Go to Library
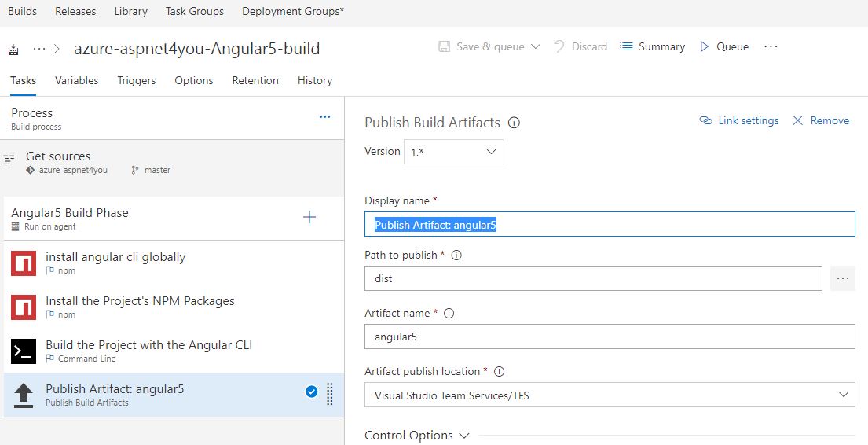 tap(130, 11)
